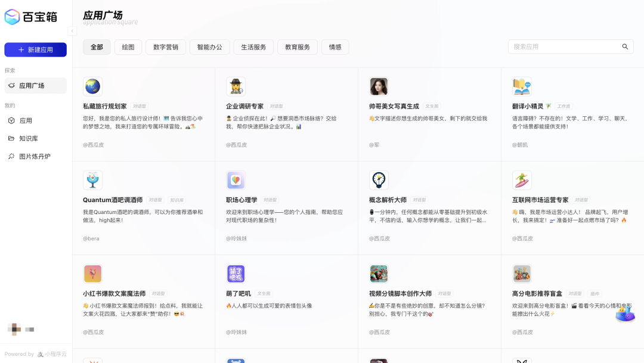
Task: Open 职场心理学 heart app icon
Action: coord(236,180)
